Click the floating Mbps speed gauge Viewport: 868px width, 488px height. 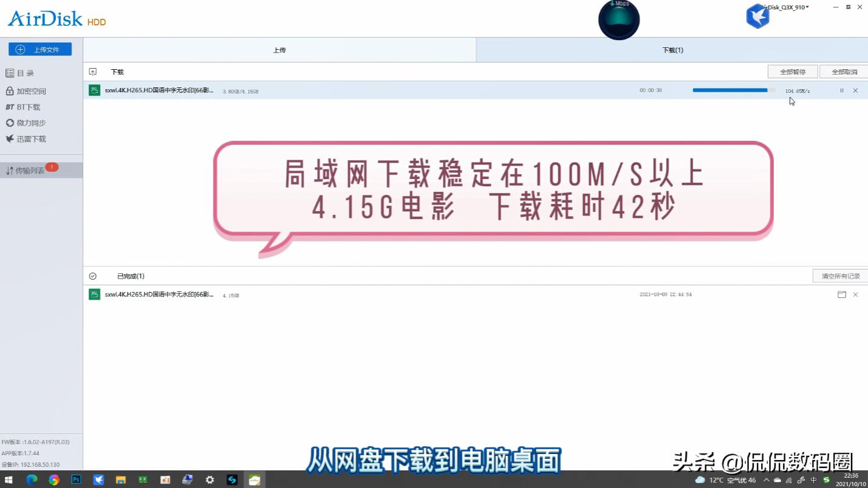[x=619, y=20]
